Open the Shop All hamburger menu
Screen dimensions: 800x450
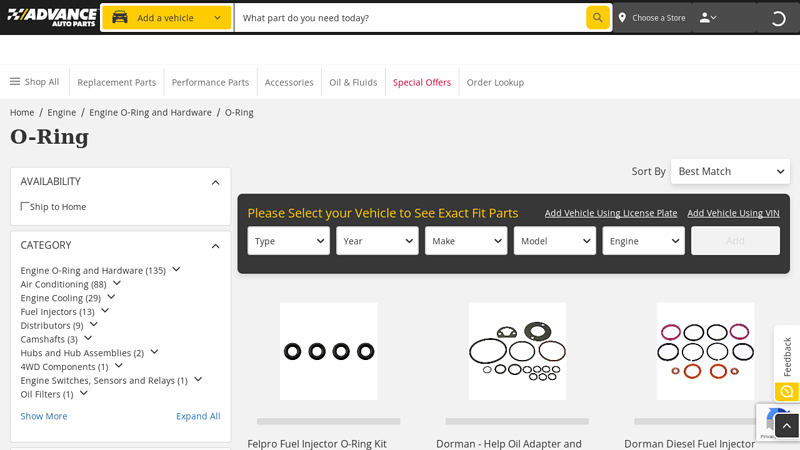pyautogui.click(x=15, y=82)
